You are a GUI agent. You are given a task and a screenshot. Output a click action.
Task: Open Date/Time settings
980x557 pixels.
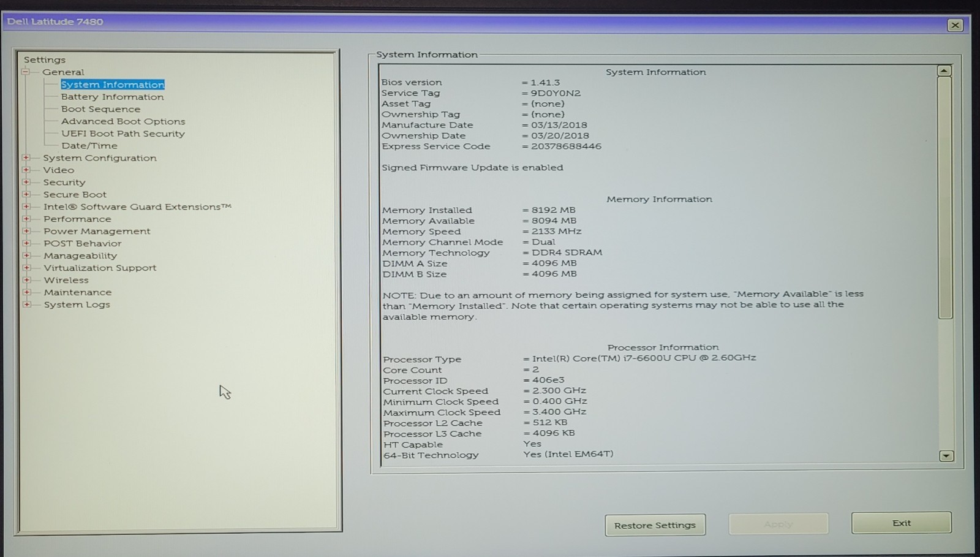pos(89,146)
